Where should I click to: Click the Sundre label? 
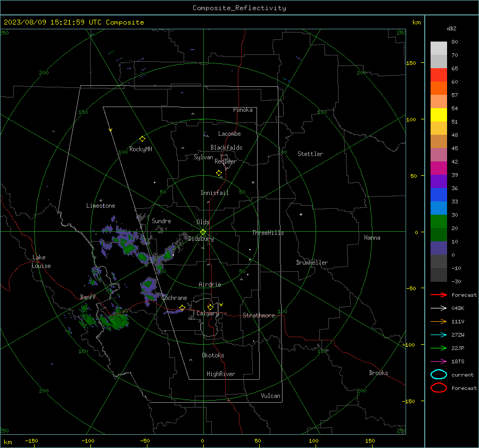161,221
